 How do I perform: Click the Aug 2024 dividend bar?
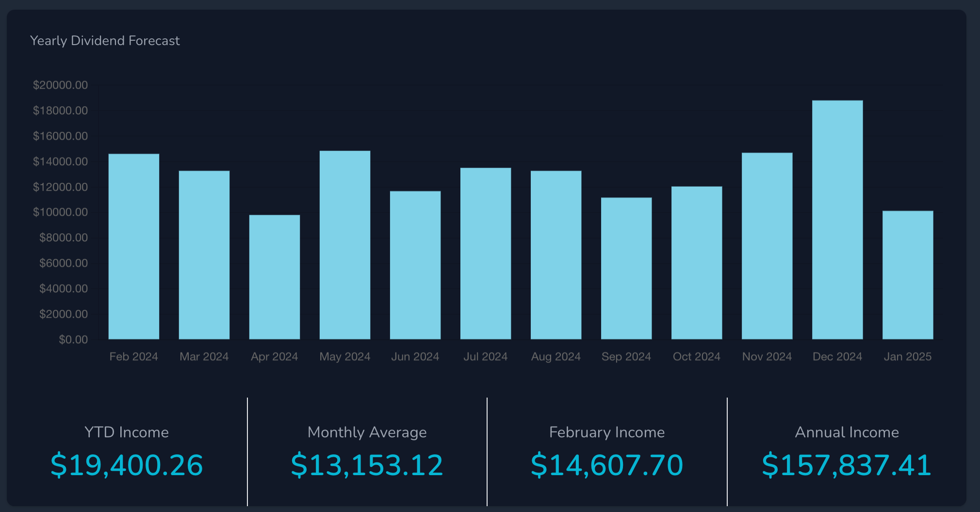[x=556, y=255]
